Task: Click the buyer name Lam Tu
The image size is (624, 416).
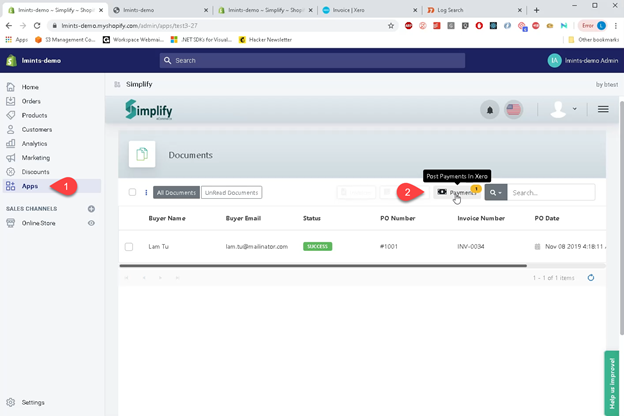Action: point(158,246)
